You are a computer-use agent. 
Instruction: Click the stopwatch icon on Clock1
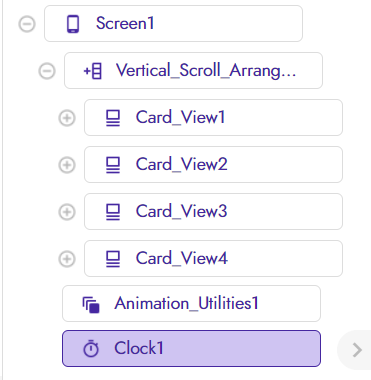[x=91, y=349]
